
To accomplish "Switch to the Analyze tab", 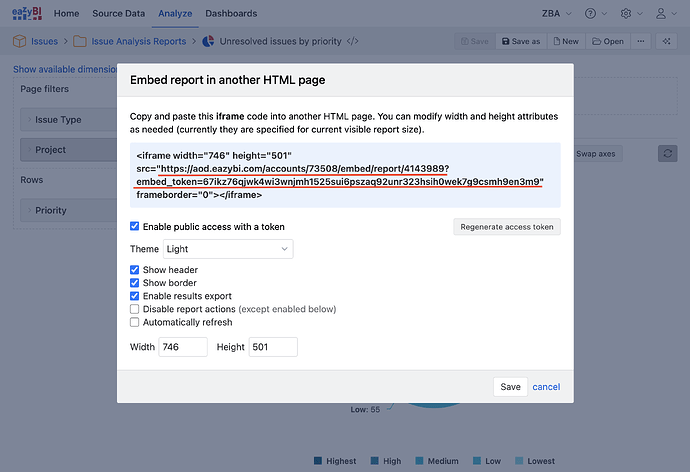I will point(175,14).
